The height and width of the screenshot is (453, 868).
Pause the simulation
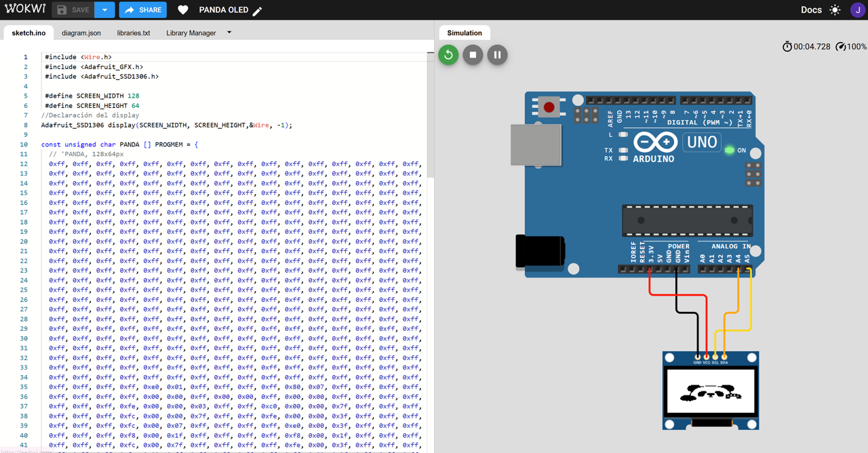point(497,55)
